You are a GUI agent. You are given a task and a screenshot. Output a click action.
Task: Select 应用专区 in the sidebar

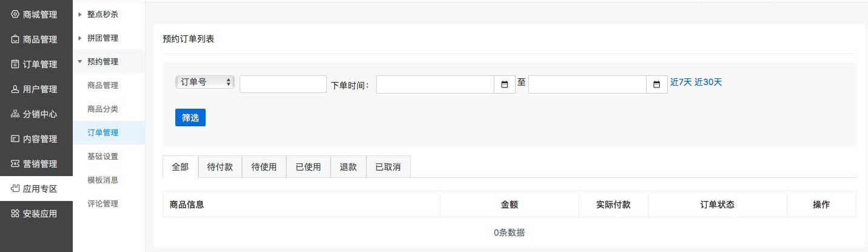click(36, 189)
